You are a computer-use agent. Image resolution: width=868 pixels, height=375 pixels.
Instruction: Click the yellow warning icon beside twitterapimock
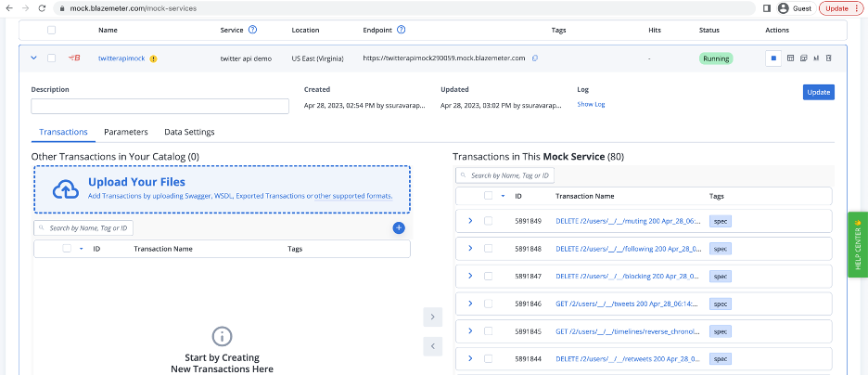(x=153, y=58)
